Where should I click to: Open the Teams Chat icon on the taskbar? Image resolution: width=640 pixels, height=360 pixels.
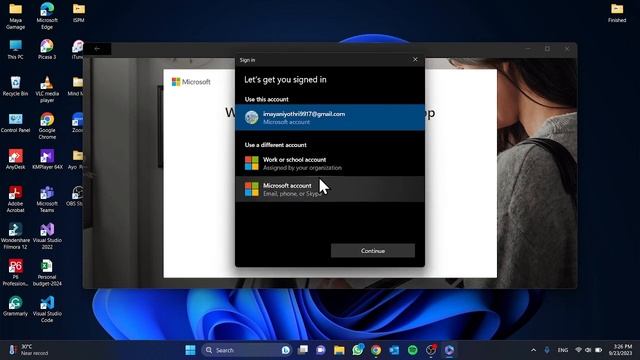click(x=321, y=350)
